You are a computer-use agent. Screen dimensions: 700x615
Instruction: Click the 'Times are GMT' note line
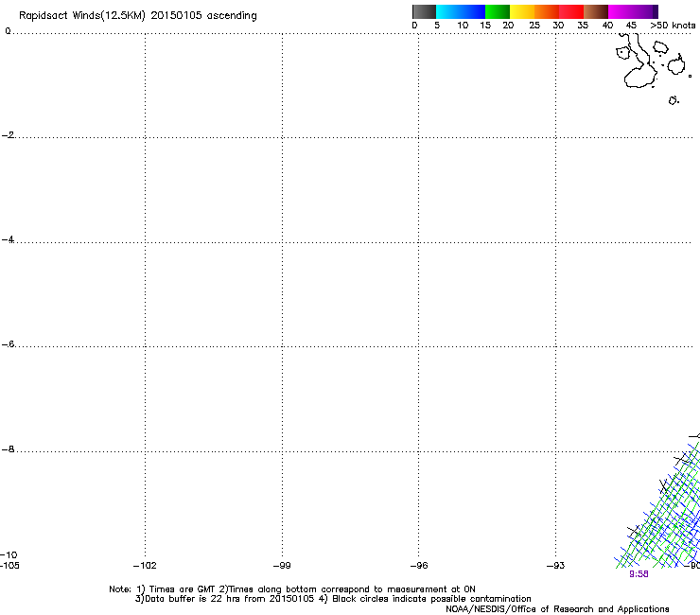(292, 589)
